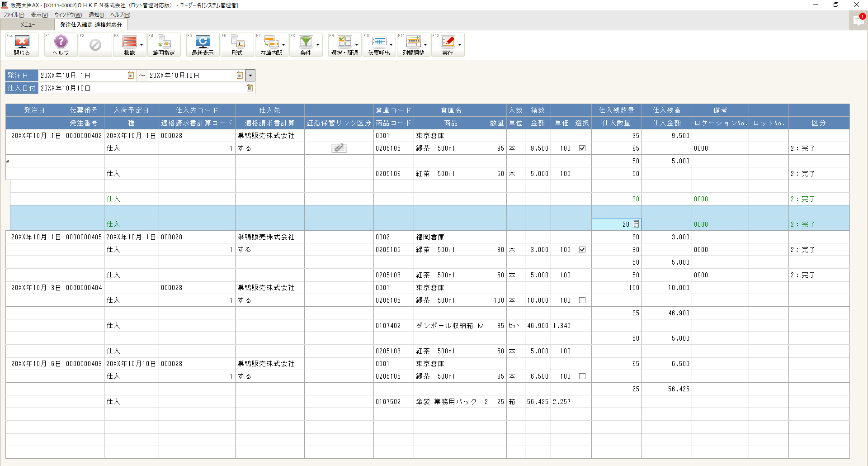Image resolution: width=868 pixels, height=466 pixels.
Task: Click the green 30 仕入数量 cell
Action: click(617, 199)
